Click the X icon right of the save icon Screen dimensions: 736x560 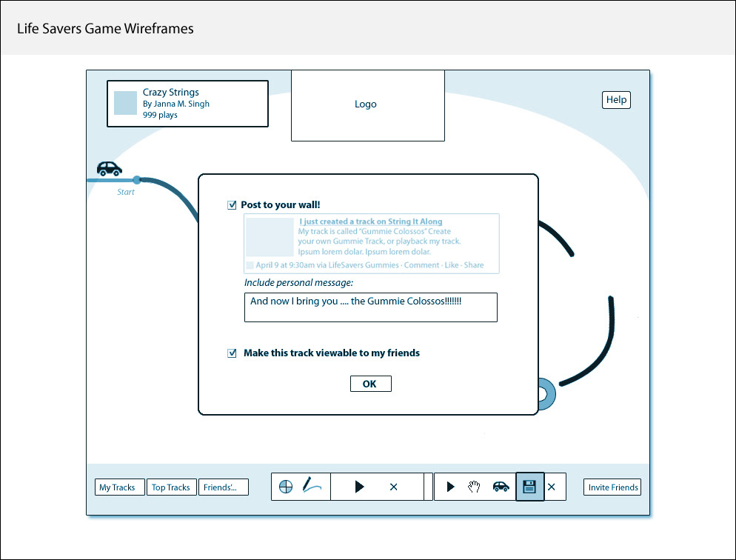coord(552,487)
